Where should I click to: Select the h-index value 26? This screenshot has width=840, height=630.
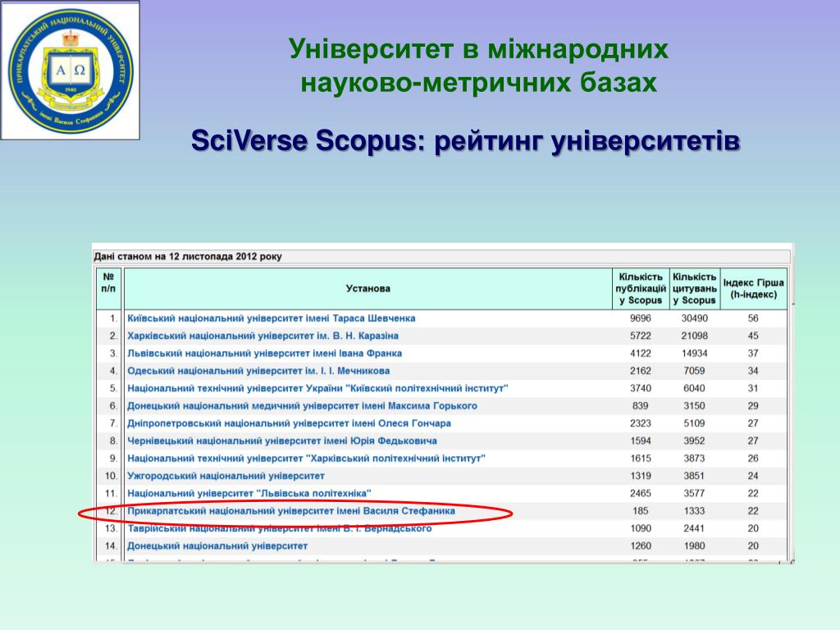[x=753, y=459]
